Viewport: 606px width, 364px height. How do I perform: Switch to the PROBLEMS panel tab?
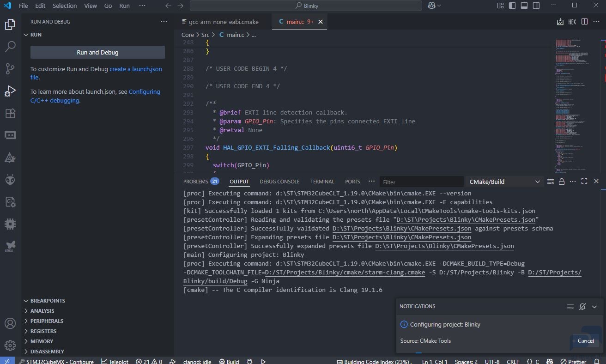201,182
